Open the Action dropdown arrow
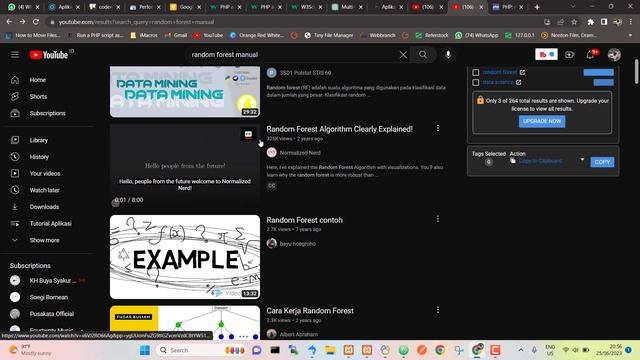 (582, 160)
